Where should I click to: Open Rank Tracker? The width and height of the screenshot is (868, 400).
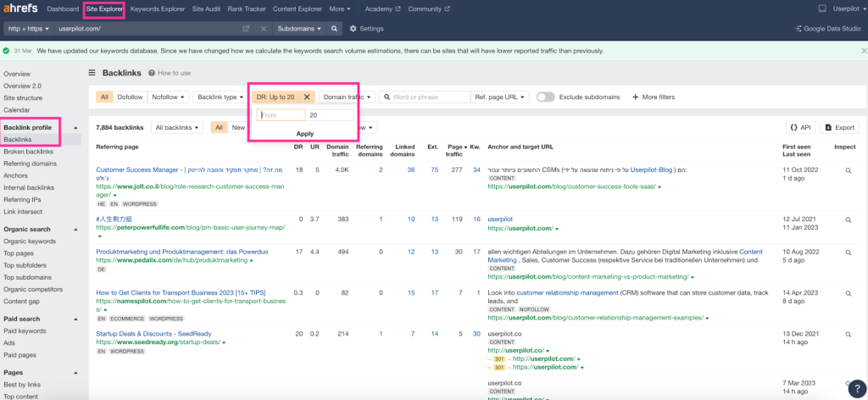[x=247, y=8]
